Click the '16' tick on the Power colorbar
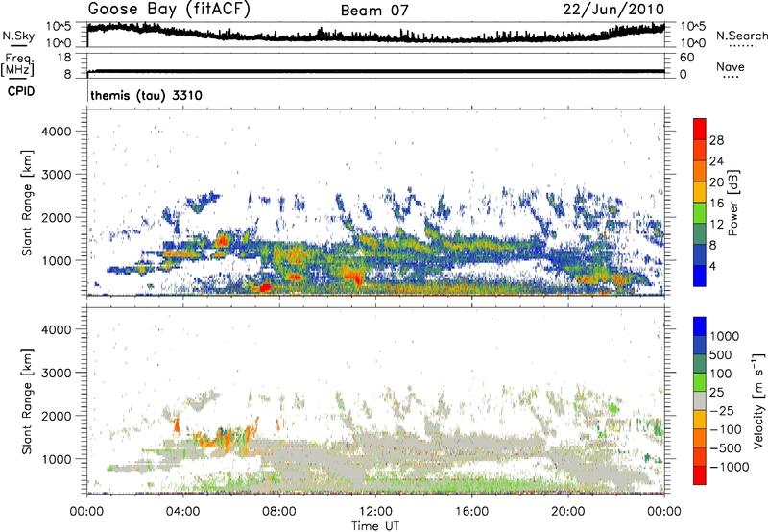 pos(716,204)
